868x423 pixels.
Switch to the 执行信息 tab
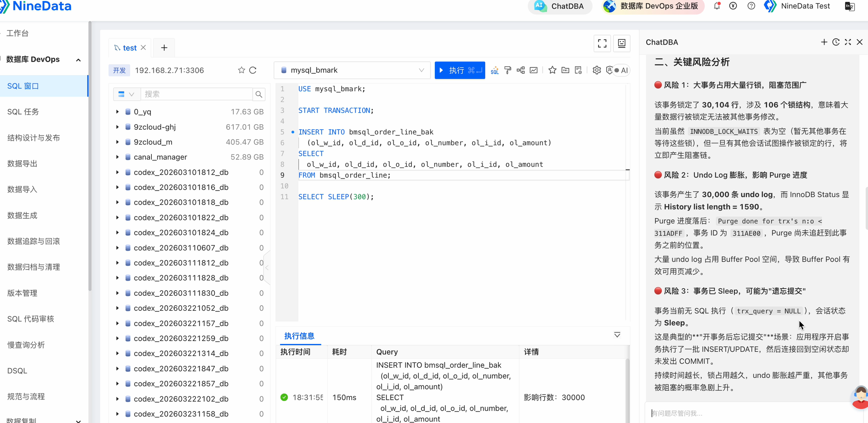pyautogui.click(x=299, y=336)
